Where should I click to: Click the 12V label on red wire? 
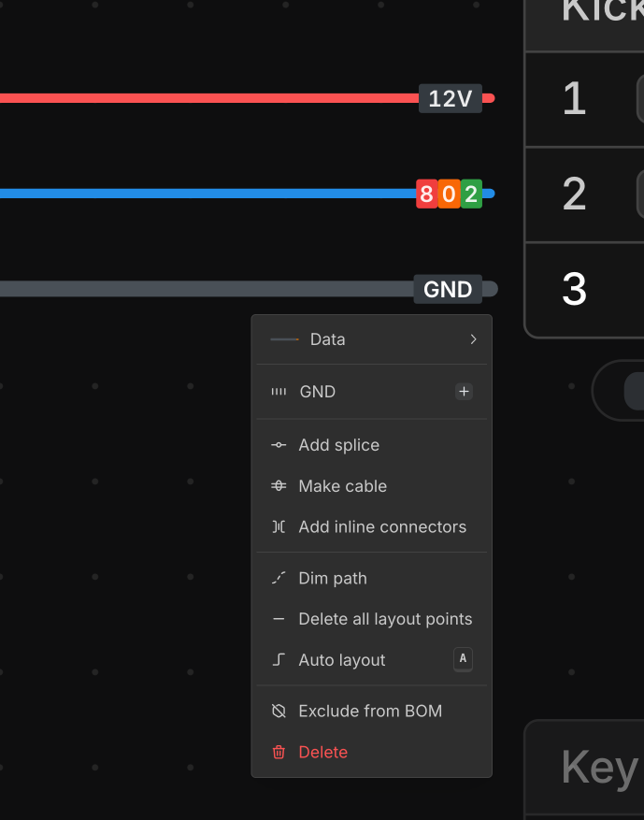(451, 98)
